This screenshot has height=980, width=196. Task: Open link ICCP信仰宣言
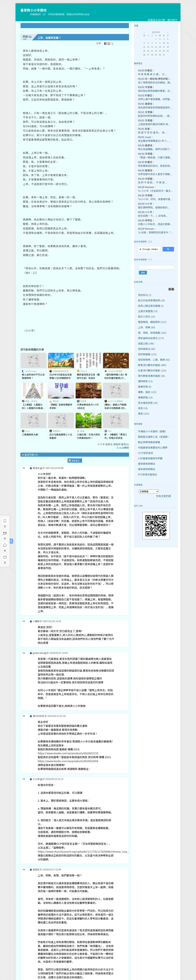tap(145, 453)
